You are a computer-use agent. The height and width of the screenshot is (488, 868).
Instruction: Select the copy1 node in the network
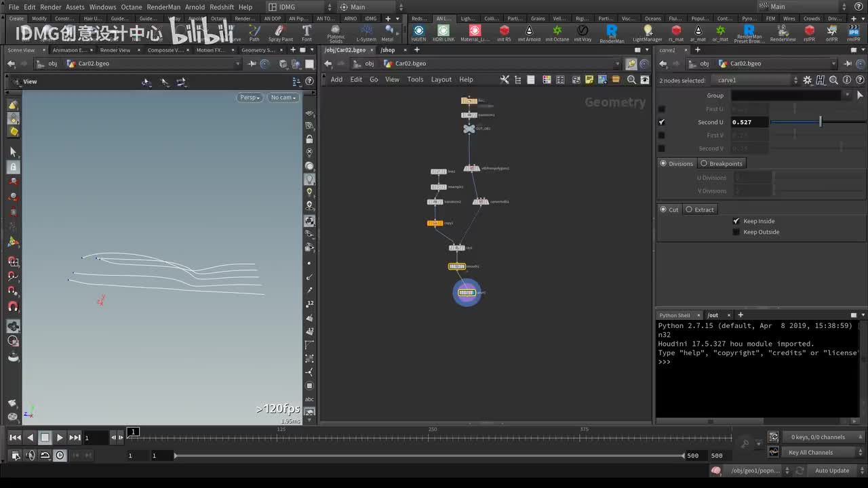[435, 223]
